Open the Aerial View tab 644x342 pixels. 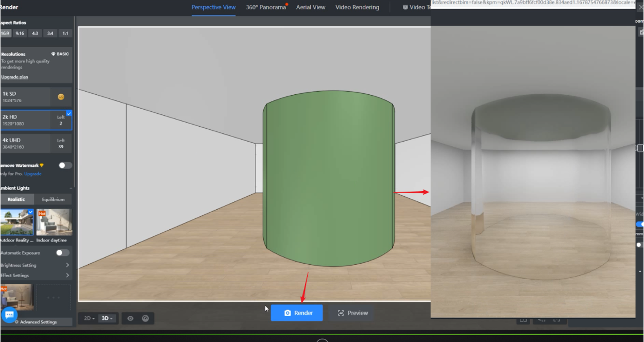(311, 7)
